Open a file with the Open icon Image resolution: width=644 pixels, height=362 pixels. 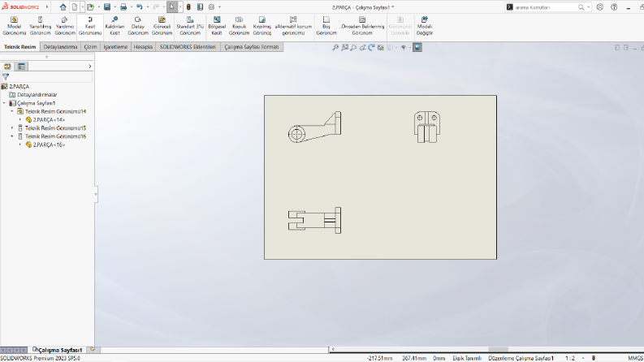[90, 7]
